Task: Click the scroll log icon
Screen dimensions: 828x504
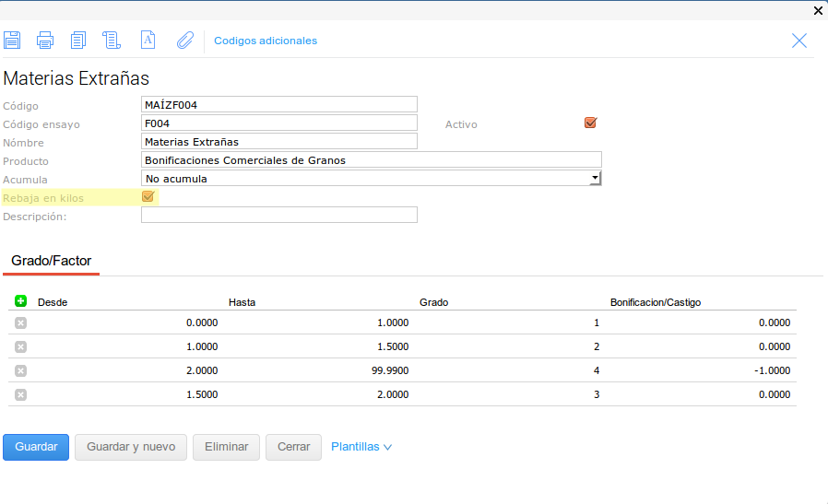Action: pos(112,41)
